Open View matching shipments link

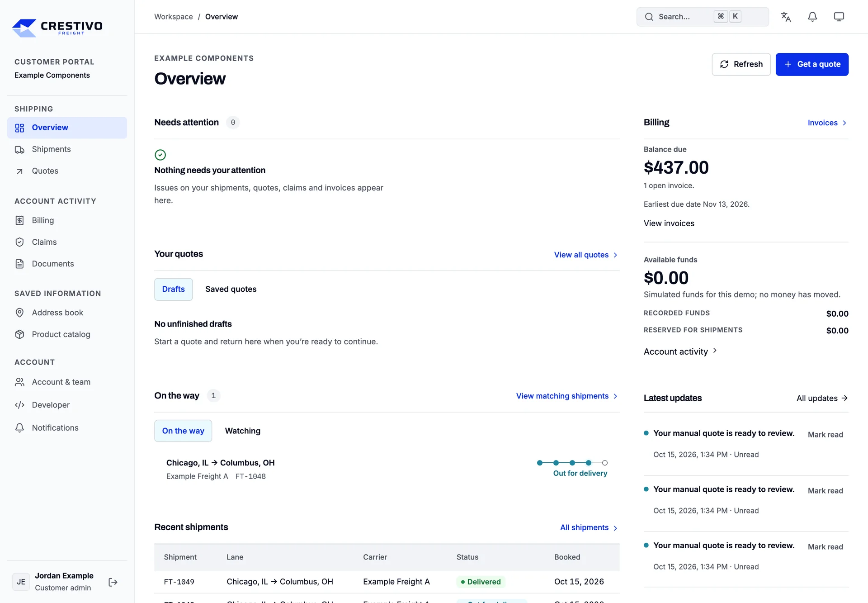(566, 396)
